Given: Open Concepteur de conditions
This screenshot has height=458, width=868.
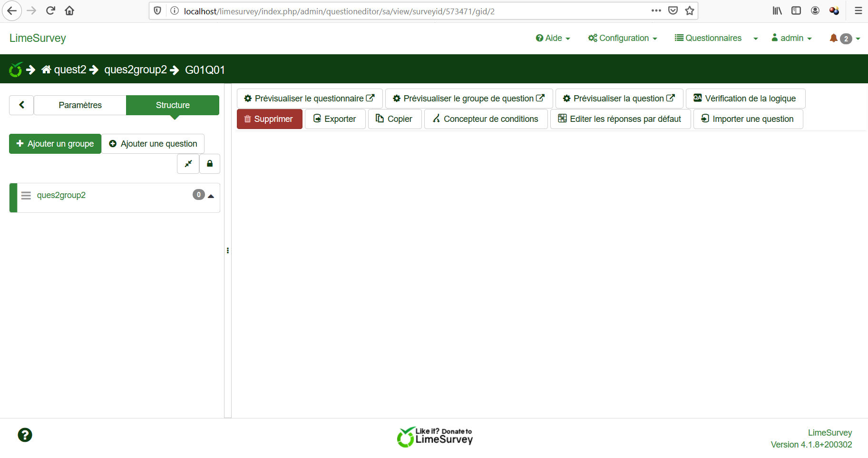Looking at the screenshot, I should click(x=486, y=119).
